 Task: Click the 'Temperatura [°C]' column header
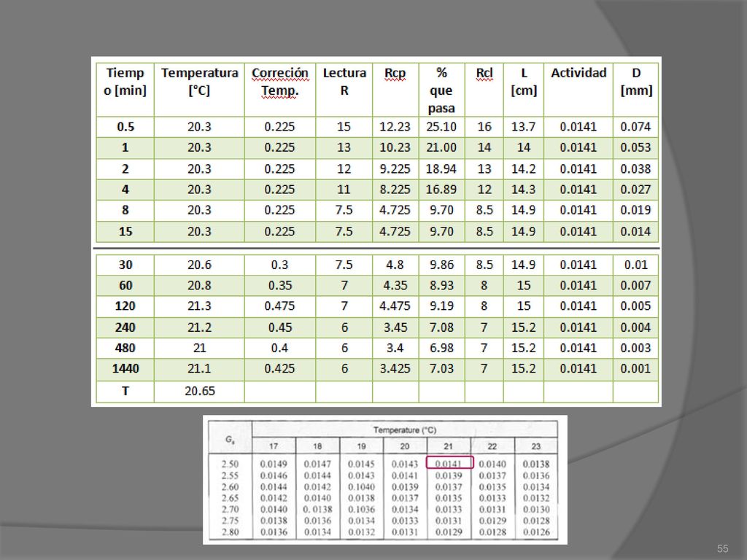tap(199, 90)
